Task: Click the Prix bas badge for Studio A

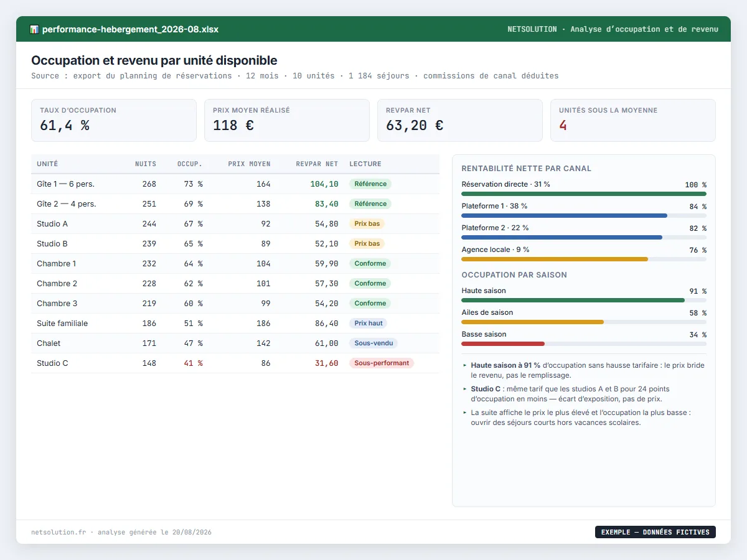Action: 367,224
